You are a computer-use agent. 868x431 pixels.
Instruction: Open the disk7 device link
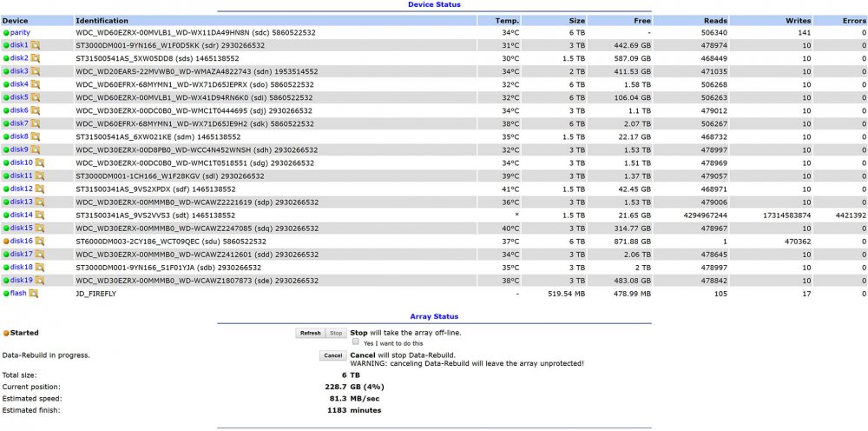19,123
